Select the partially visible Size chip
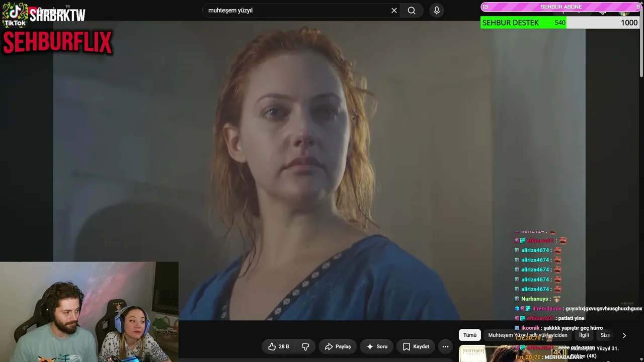644x362 pixels. [605, 335]
